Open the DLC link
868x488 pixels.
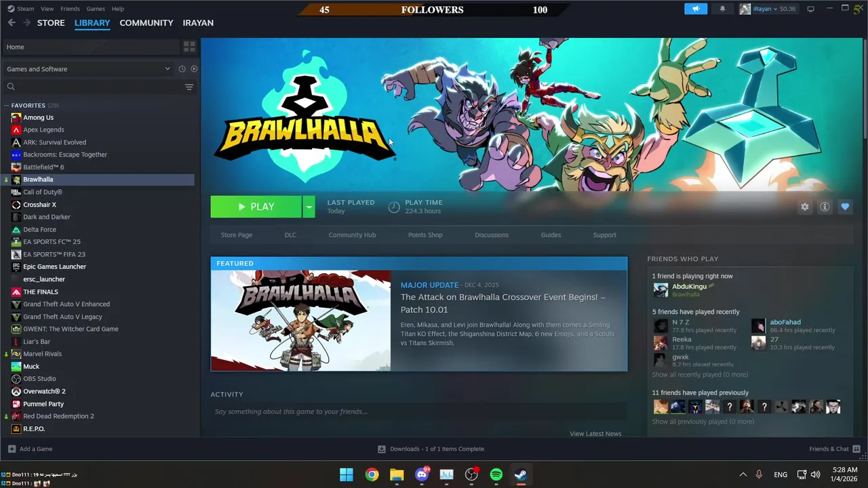coord(290,235)
